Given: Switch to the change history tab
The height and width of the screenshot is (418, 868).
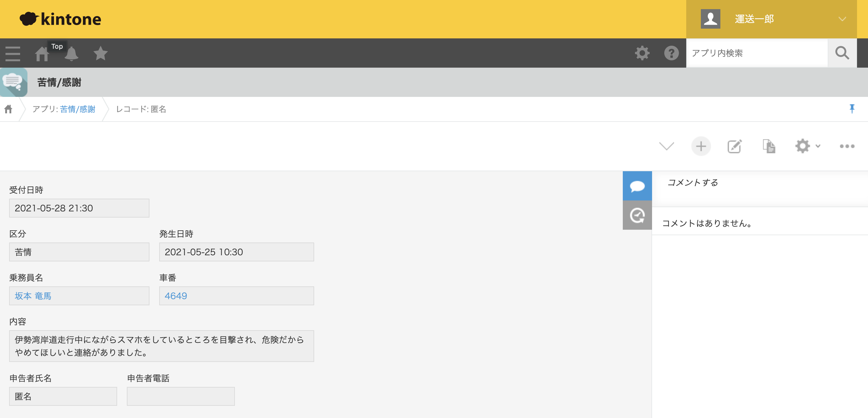Looking at the screenshot, I should [637, 215].
